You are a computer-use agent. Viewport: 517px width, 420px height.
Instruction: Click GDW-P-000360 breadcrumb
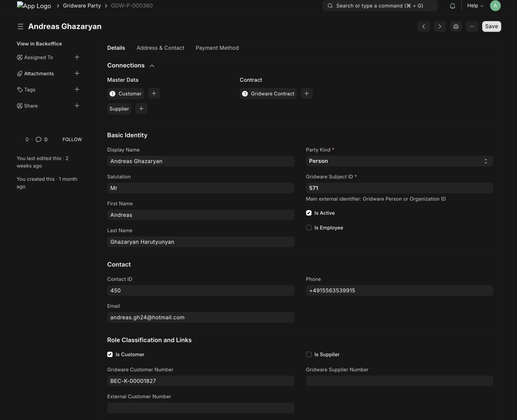point(132,6)
